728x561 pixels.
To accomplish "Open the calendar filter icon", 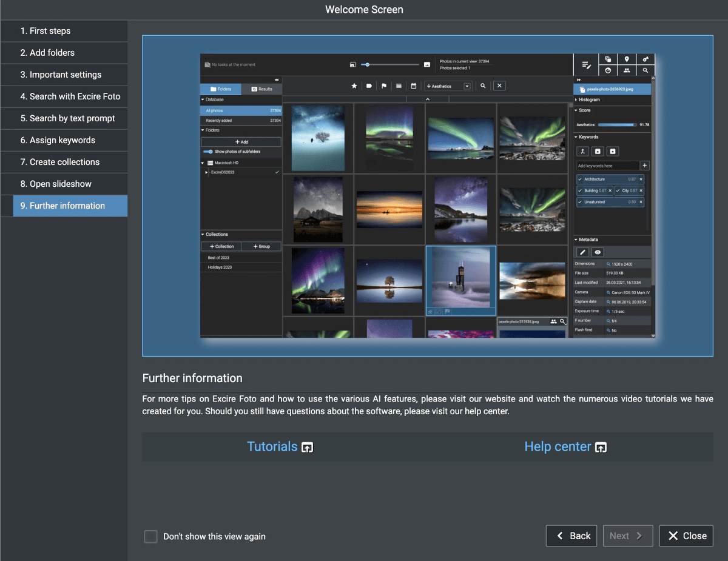I will (x=414, y=86).
